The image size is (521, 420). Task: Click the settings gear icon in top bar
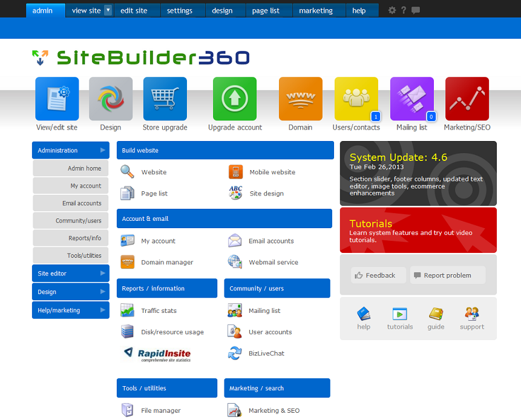click(392, 10)
